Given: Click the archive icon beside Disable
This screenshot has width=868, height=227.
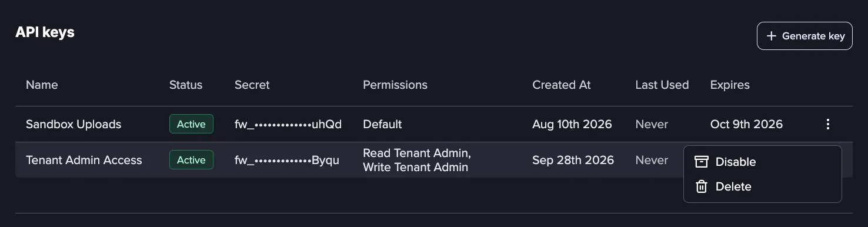Looking at the screenshot, I should [701, 162].
